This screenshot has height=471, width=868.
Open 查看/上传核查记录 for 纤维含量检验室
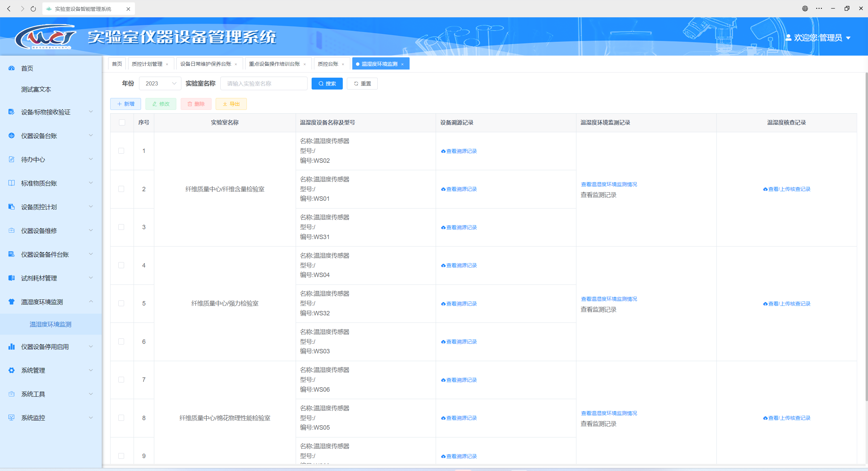[787, 189]
